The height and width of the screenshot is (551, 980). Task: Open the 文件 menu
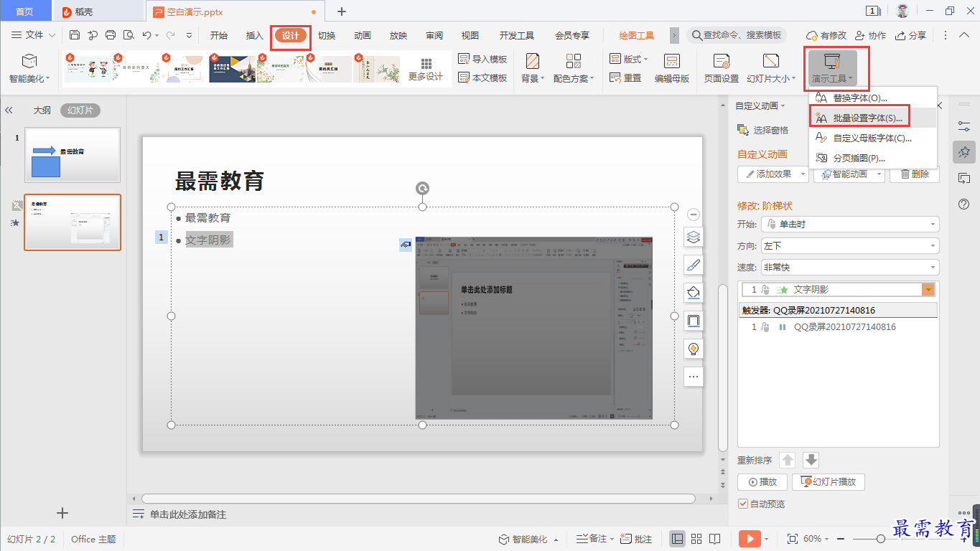(x=33, y=35)
